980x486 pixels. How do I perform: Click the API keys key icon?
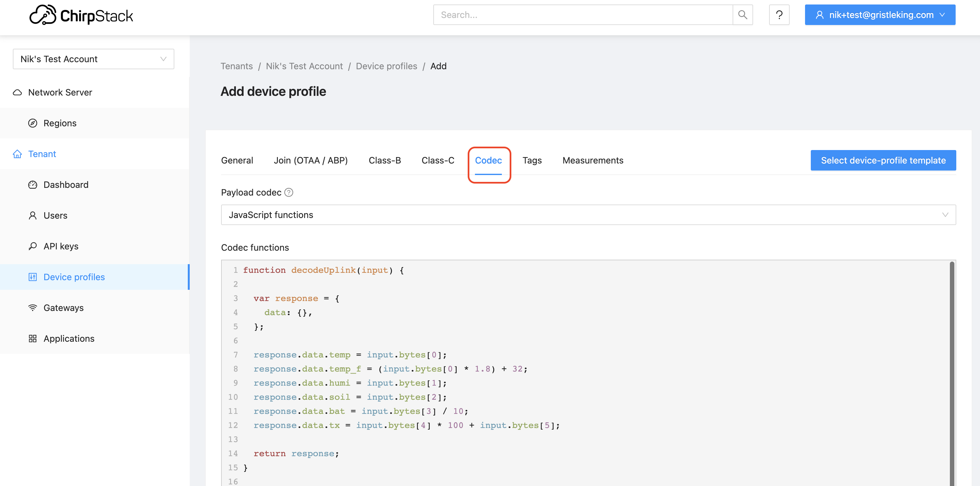point(33,246)
